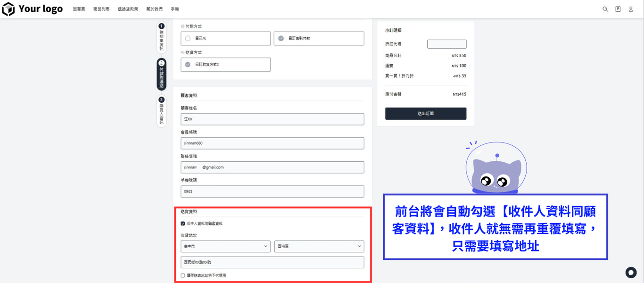This screenshot has height=283, width=644.
Task: Click the 手機號碼 phone field
Action: pos(272,191)
